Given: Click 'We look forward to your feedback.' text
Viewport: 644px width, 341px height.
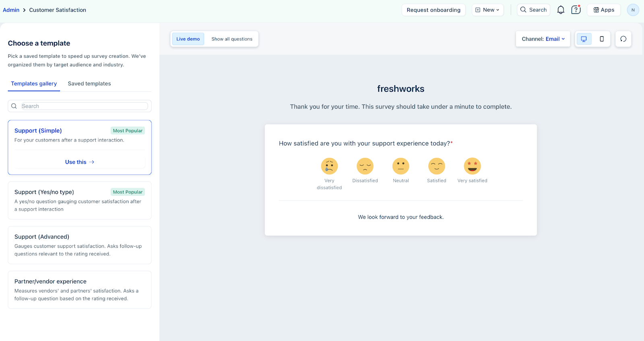Looking at the screenshot, I should pyautogui.click(x=401, y=217).
